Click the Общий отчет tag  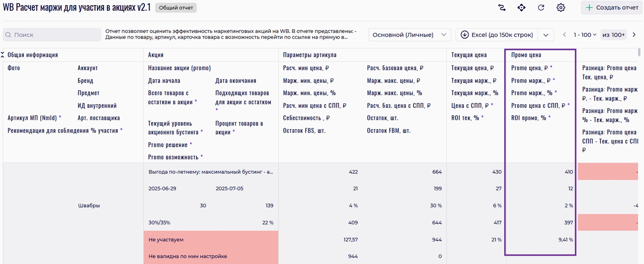coord(176,8)
